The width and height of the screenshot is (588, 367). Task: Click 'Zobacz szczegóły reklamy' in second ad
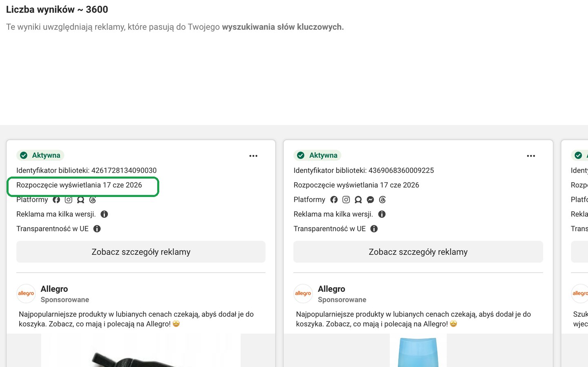pyautogui.click(x=418, y=252)
